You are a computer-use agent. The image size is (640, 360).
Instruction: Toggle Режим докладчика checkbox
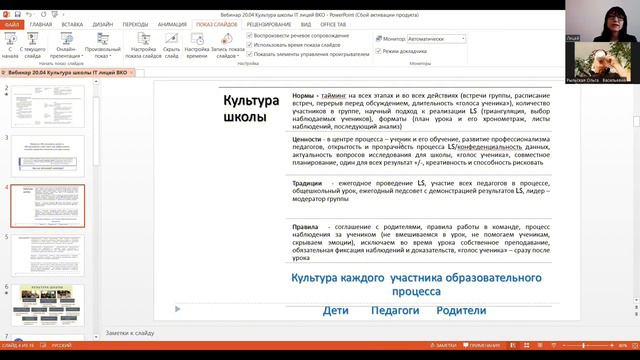point(378,51)
